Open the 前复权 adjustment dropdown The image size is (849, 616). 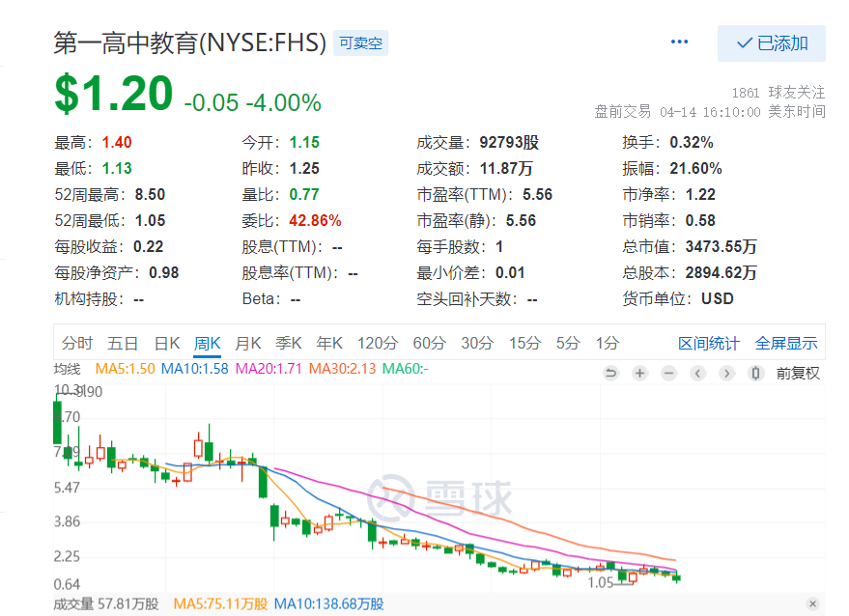point(798,373)
